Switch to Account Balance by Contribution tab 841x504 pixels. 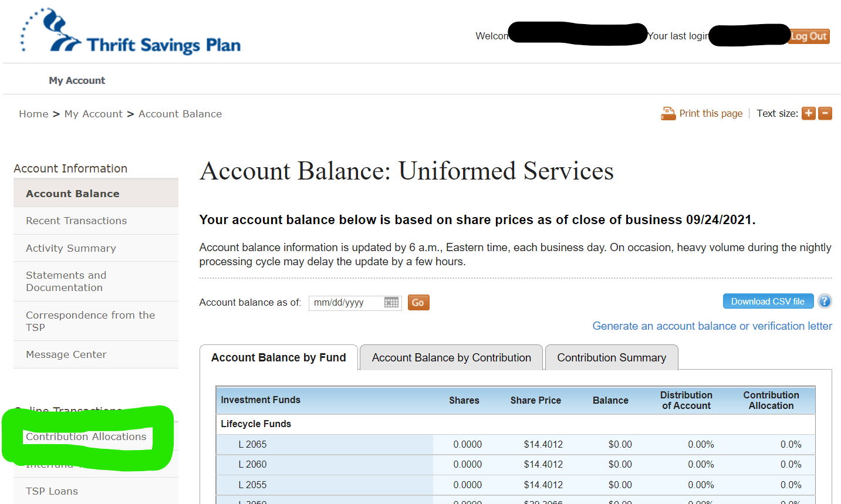tap(451, 357)
